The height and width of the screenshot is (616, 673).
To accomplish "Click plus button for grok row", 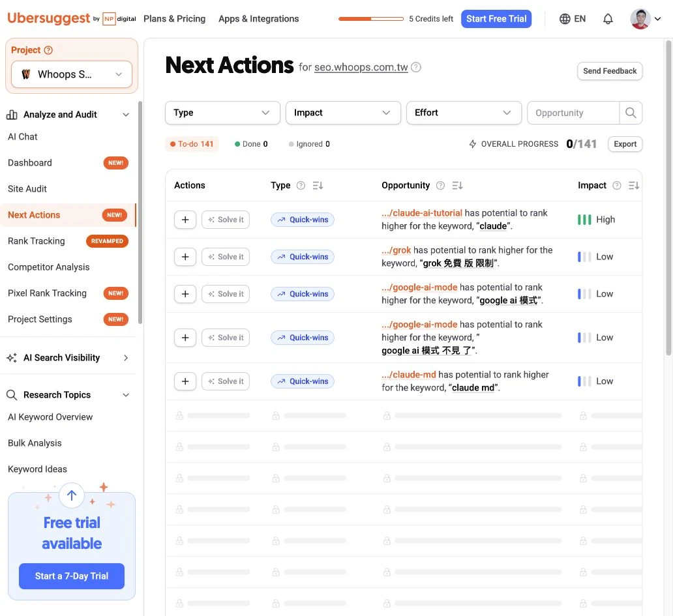I will point(185,257).
